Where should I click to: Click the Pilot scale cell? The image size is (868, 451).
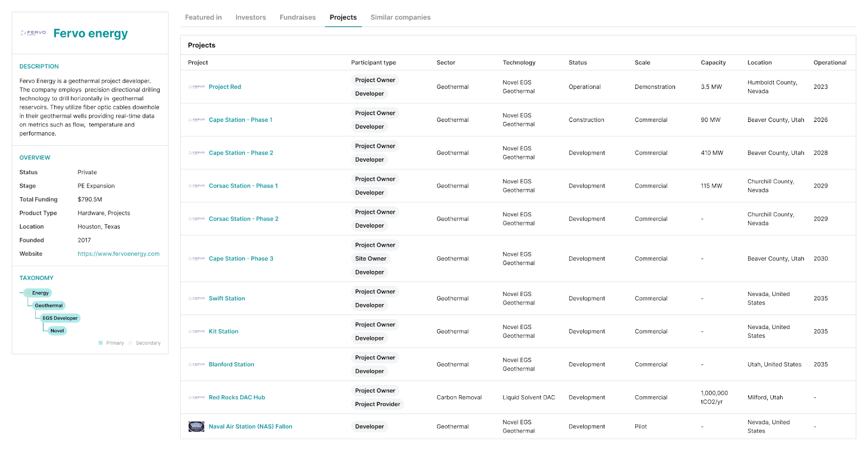point(641,427)
